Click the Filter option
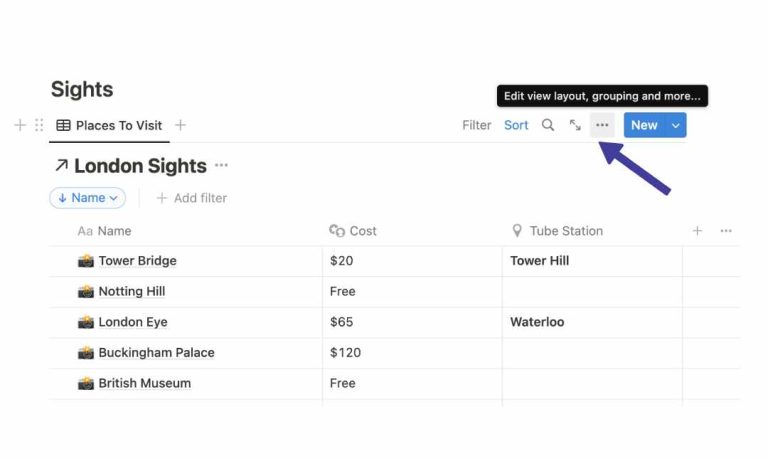The image size is (768, 461). [x=476, y=125]
